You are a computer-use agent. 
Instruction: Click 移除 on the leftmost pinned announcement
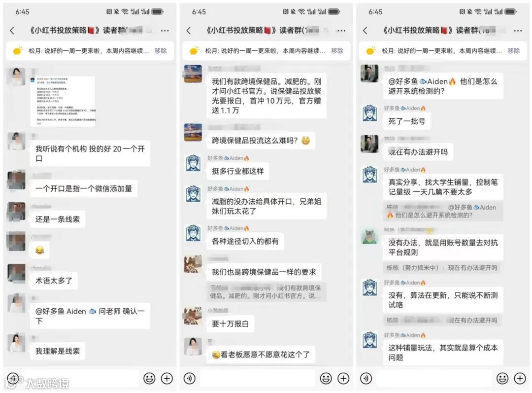point(161,51)
